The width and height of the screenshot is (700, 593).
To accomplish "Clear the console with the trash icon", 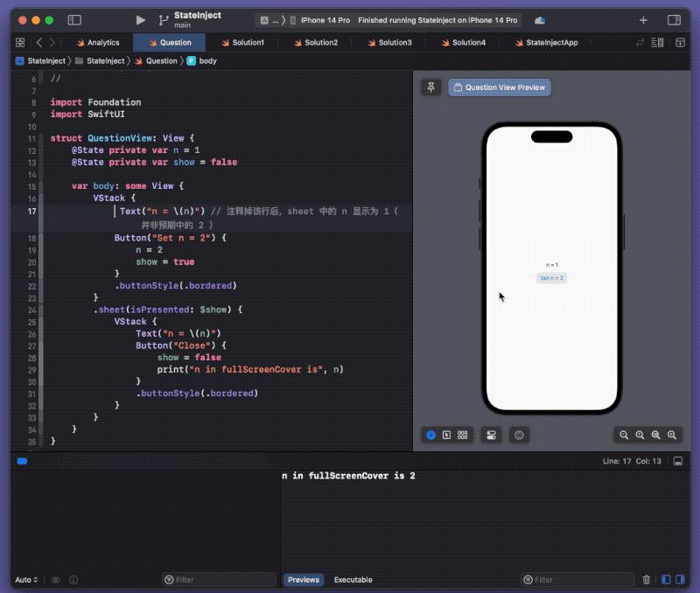I will pos(646,580).
